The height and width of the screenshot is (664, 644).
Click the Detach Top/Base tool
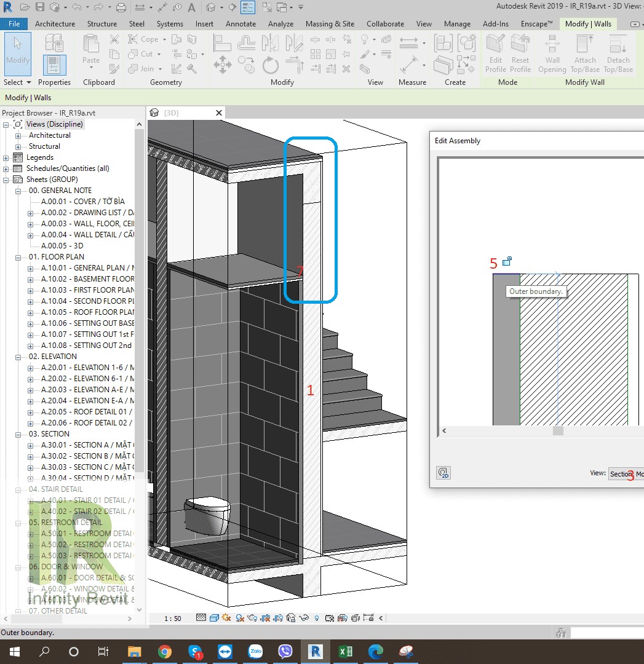(618, 53)
